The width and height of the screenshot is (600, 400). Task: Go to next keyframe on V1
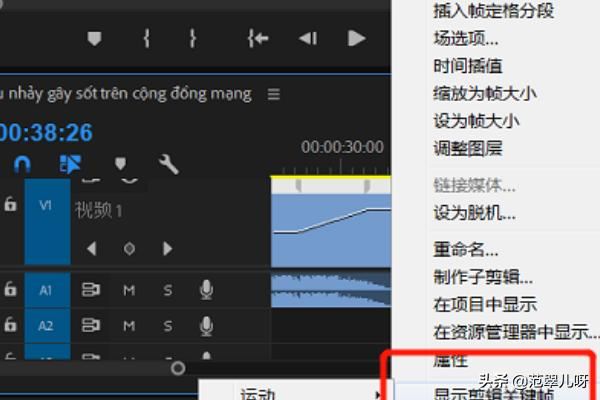tap(167, 248)
